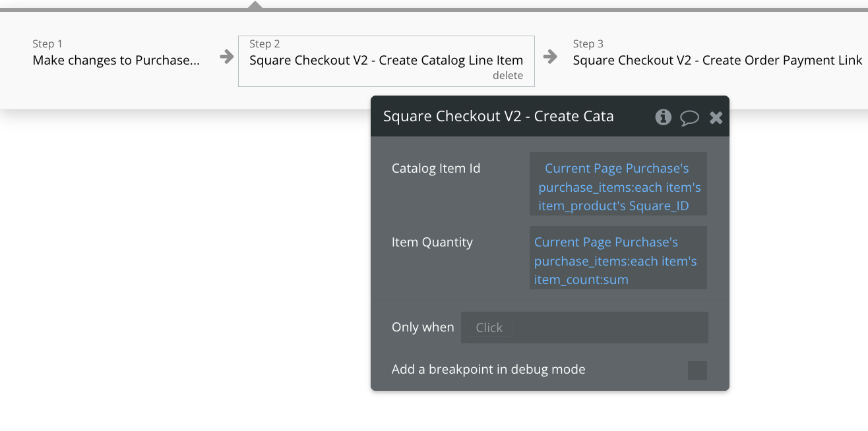Delete Step 2 using the delete link
The height and width of the screenshot is (431, 868).
point(508,76)
